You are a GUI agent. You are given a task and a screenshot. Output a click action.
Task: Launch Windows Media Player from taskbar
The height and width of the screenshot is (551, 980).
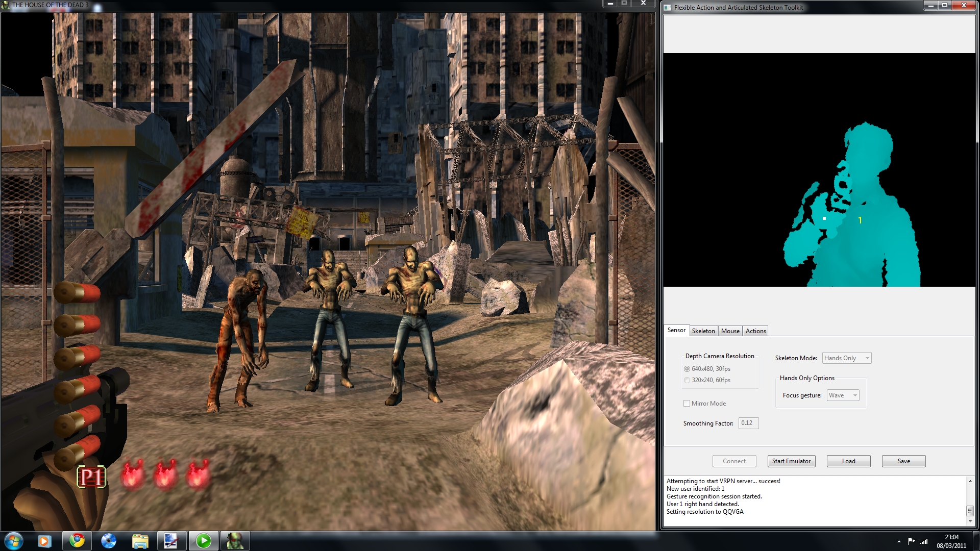tap(44, 541)
